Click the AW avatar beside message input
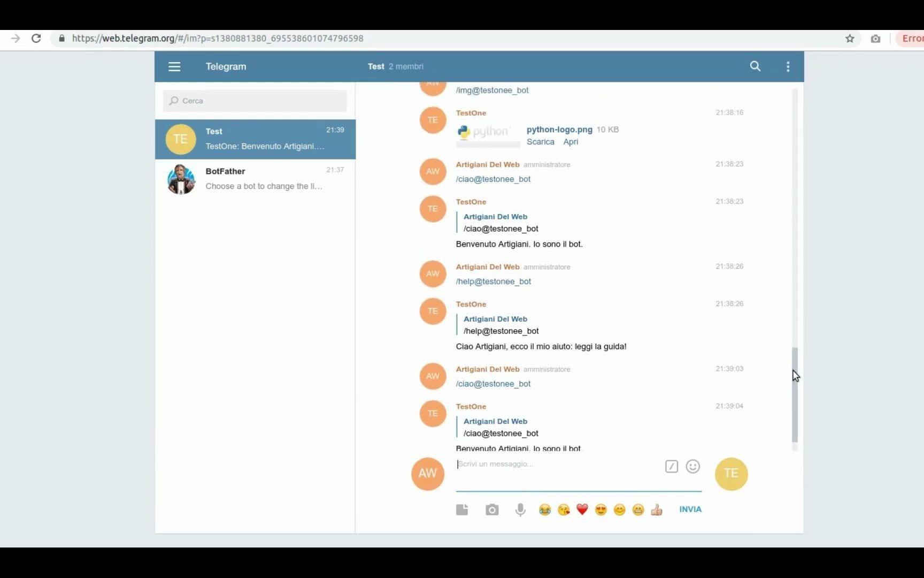 (427, 474)
